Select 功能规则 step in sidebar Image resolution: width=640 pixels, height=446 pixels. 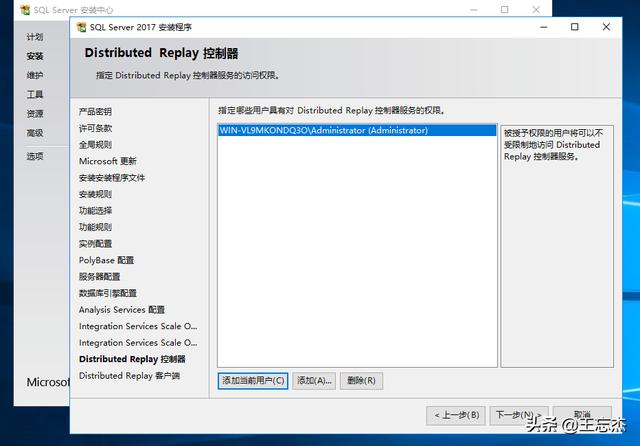click(95, 227)
